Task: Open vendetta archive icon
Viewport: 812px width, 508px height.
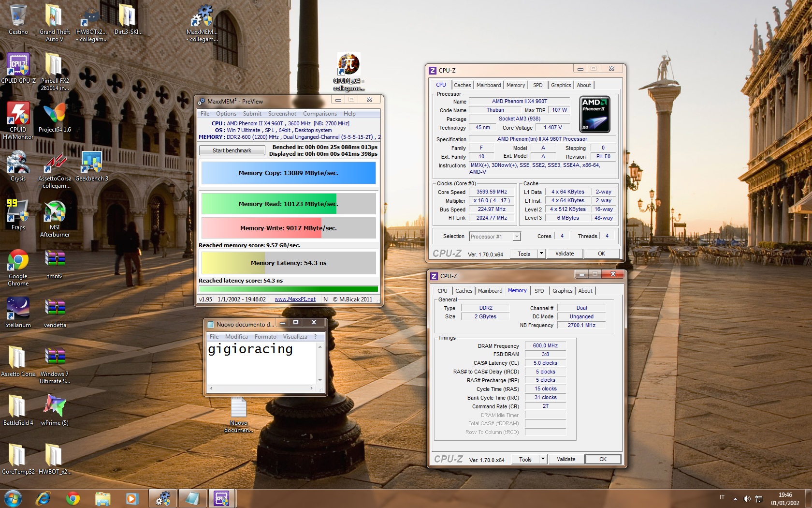Action: click(55, 313)
